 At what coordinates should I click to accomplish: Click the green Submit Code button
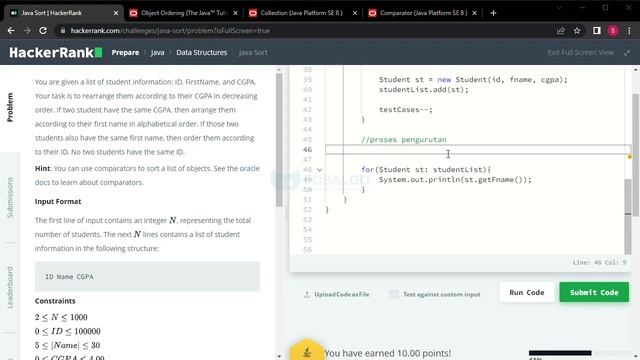click(594, 292)
